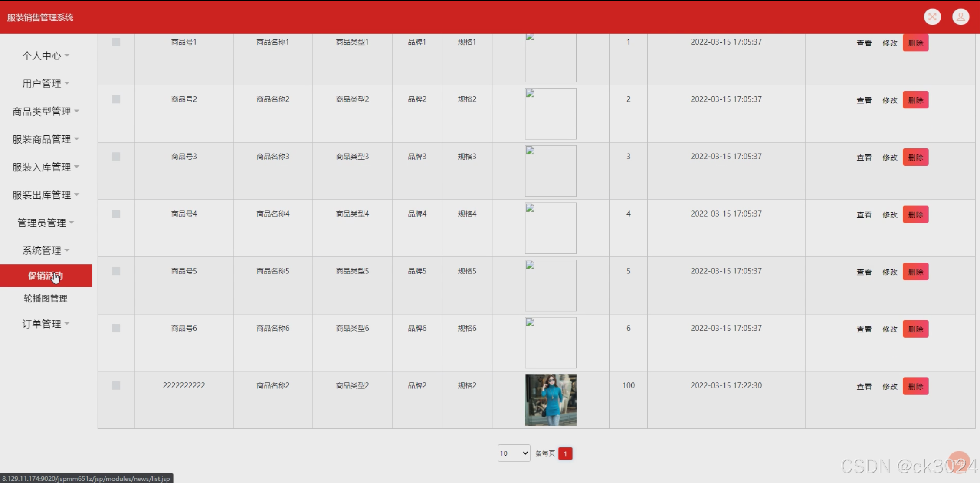This screenshot has height=483, width=980.
Task: Click 查看 for the 商品号2 row
Action: click(864, 100)
